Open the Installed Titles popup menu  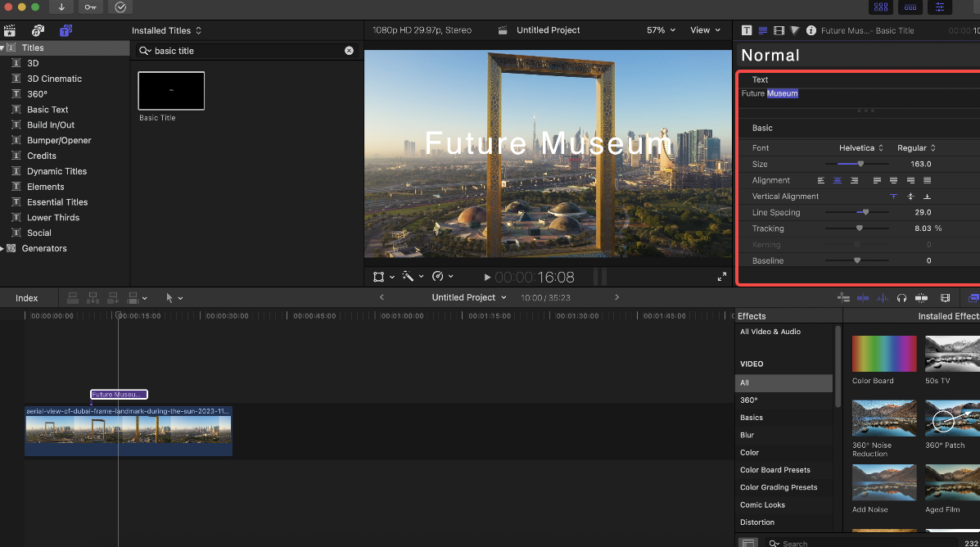point(166,30)
